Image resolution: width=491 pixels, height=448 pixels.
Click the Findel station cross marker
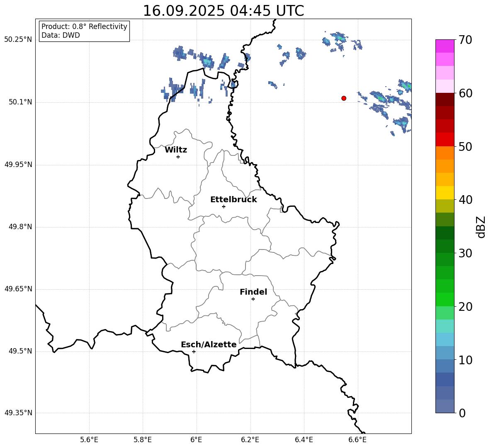coord(253,299)
